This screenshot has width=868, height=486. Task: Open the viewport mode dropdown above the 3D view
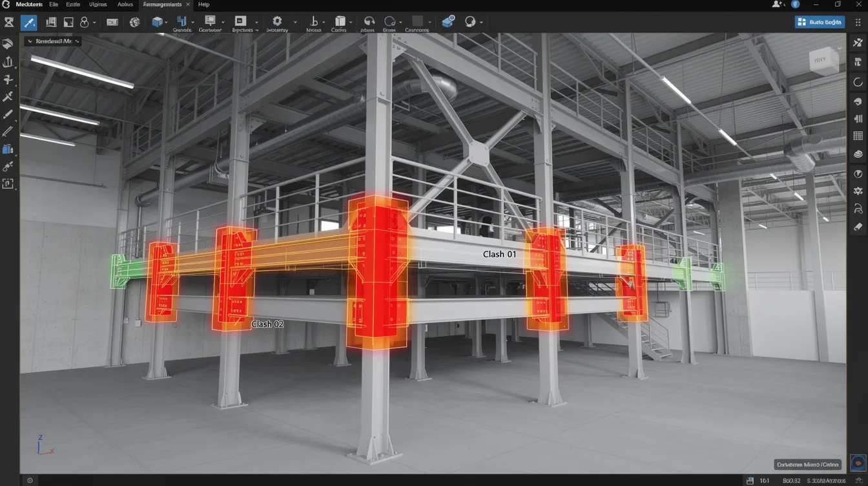coord(52,41)
